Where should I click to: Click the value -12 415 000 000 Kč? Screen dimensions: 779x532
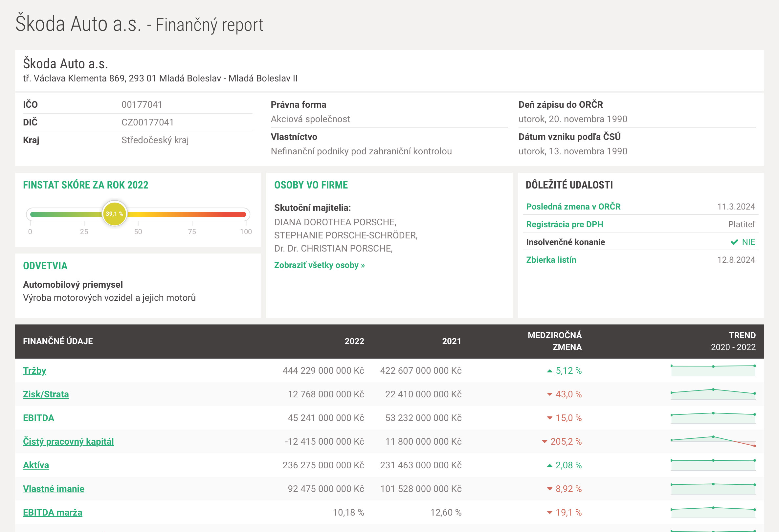(x=324, y=441)
